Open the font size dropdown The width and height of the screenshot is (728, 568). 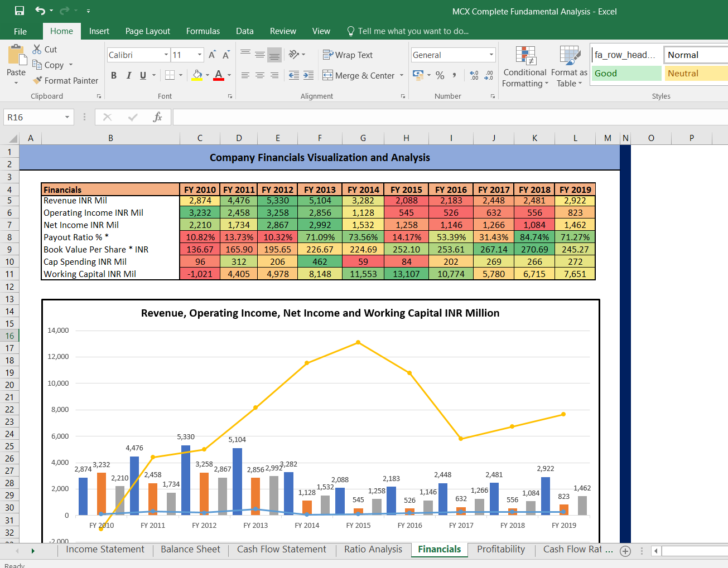[200, 55]
